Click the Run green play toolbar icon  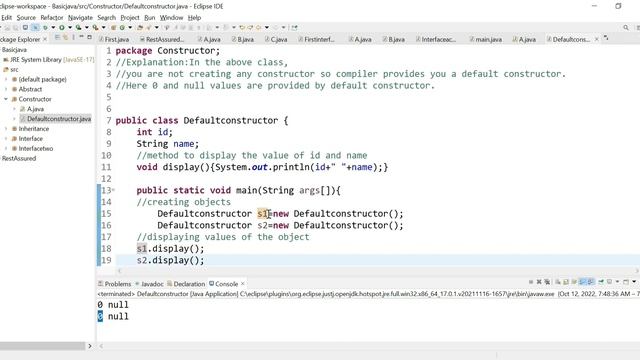pyautogui.click(x=62, y=27)
